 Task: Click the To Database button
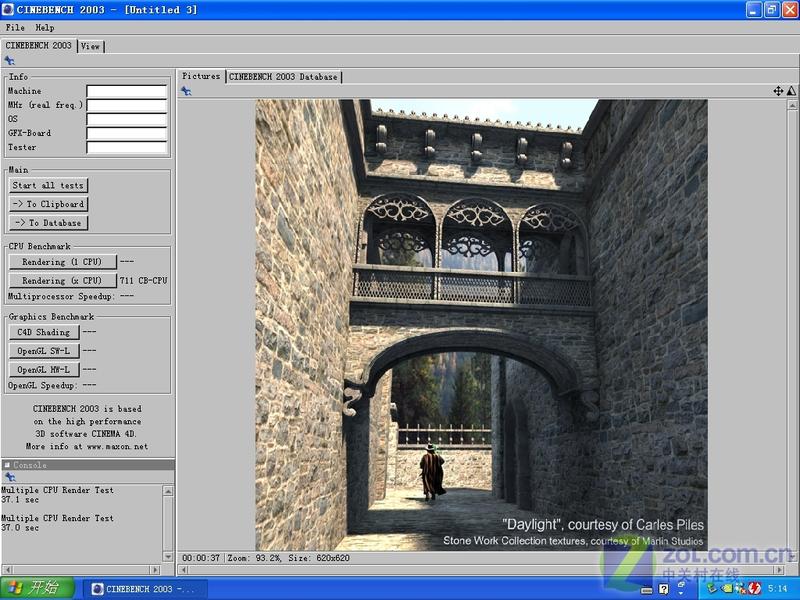point(48,223)
